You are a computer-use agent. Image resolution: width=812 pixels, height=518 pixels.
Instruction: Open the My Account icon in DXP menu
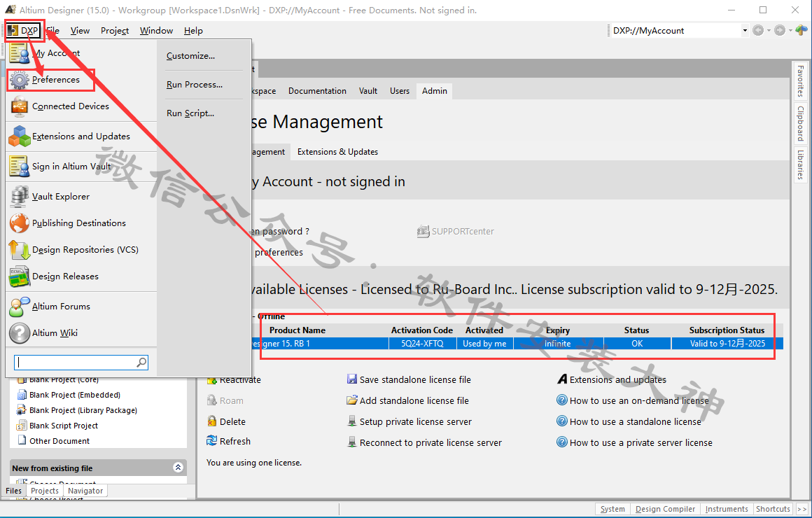(19, 52)
